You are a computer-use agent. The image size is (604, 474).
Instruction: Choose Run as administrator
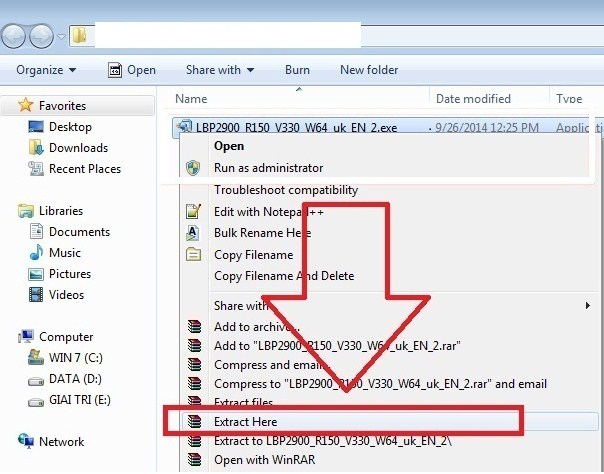point(268,168)
